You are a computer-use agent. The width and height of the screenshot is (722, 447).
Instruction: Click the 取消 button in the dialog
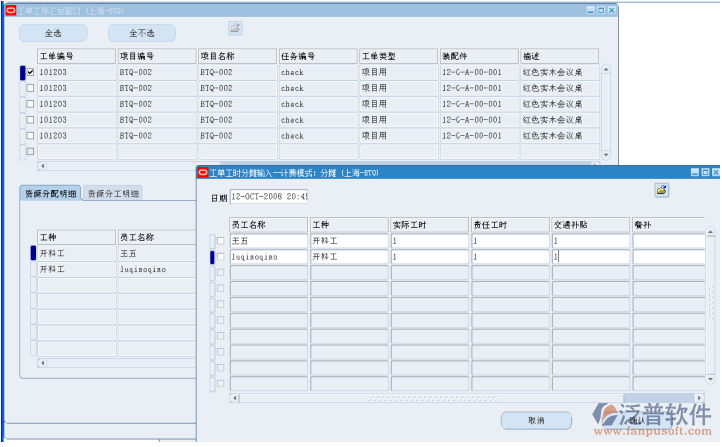(x=536, y=420)
